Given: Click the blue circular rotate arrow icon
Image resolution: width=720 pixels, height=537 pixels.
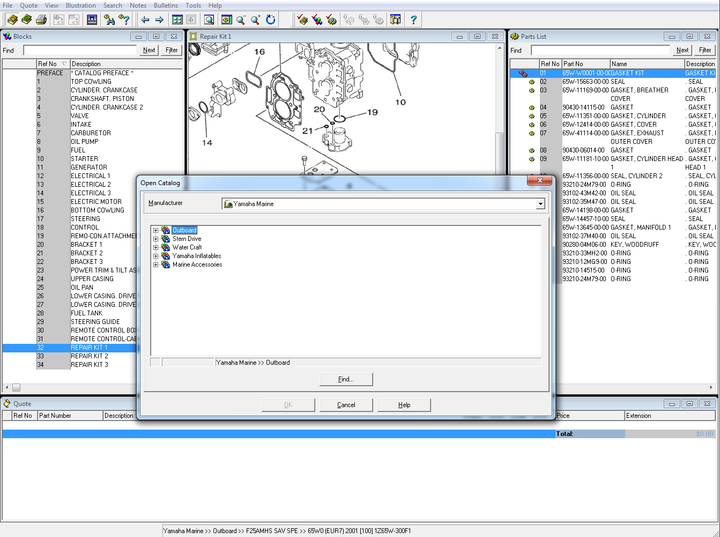Looking at the screenshot, I should 270,20.
